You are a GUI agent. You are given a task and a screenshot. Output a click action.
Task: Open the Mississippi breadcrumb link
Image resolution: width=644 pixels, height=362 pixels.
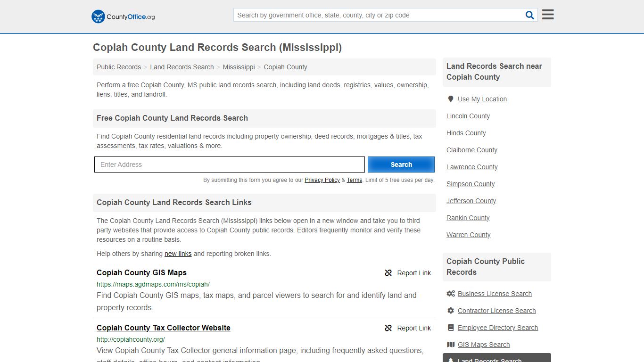coord(239,67)
